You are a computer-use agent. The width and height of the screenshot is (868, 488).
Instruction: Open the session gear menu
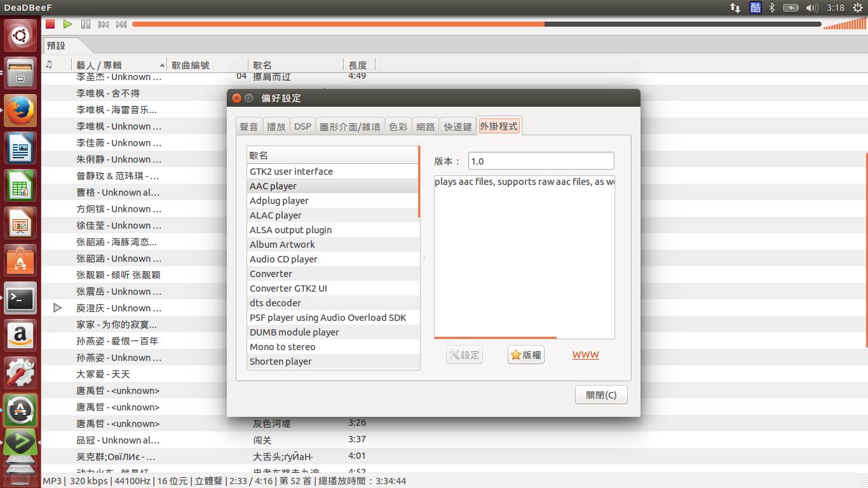pyautogui.click(x=858, y=8)
